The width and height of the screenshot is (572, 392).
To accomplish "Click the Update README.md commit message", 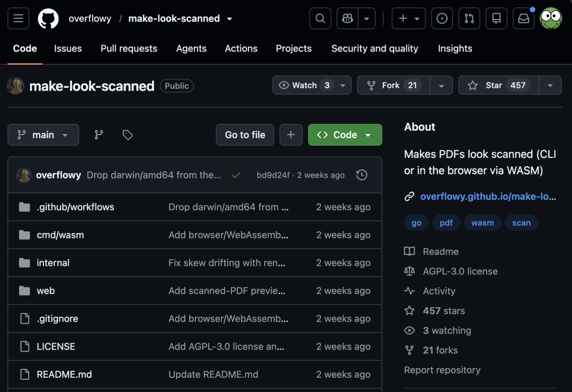I will point(213,375).
